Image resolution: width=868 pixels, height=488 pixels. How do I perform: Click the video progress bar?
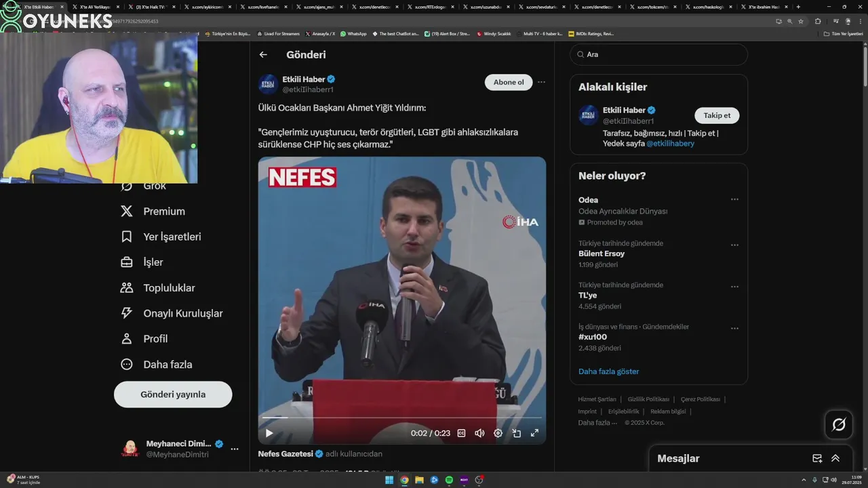[402, 418]
